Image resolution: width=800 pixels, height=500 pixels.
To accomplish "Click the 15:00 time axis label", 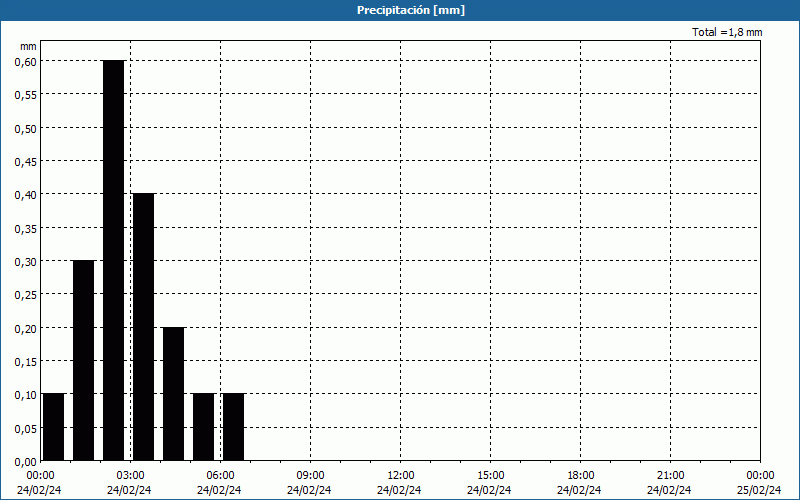I will point(490,475).
